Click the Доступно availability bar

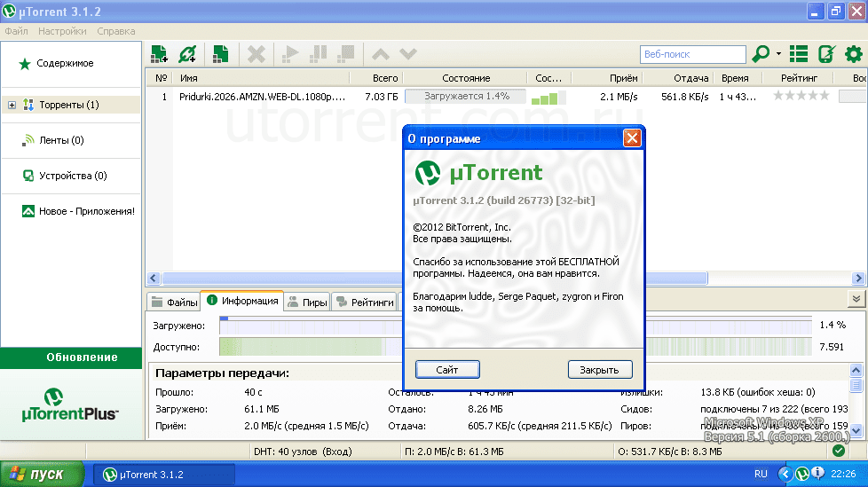pyautogui.click(x=516, y=347)
